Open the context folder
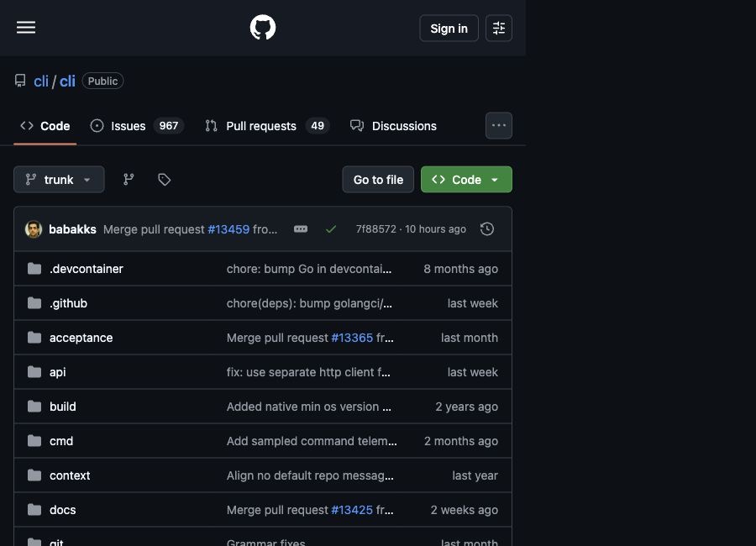This screenshot has width=756, height=546. coord(70,475)
